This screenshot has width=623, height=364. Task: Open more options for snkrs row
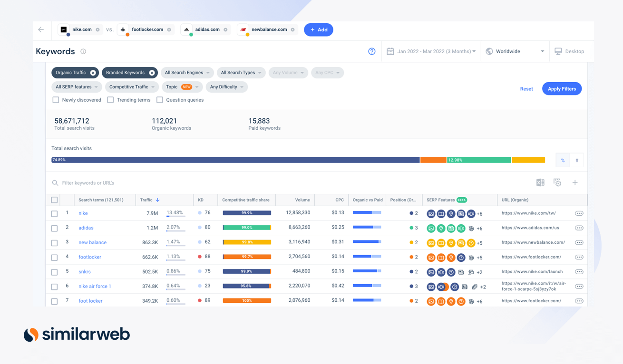coord(579,272)
